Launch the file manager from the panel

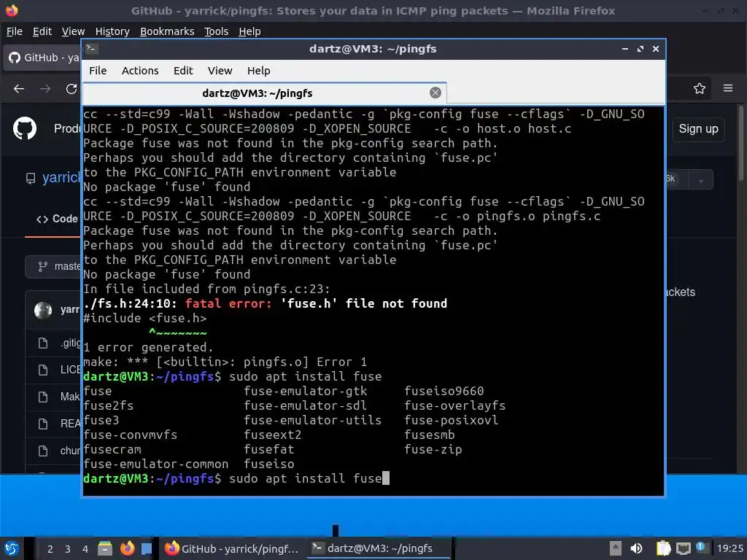click(x=105, y=548)
